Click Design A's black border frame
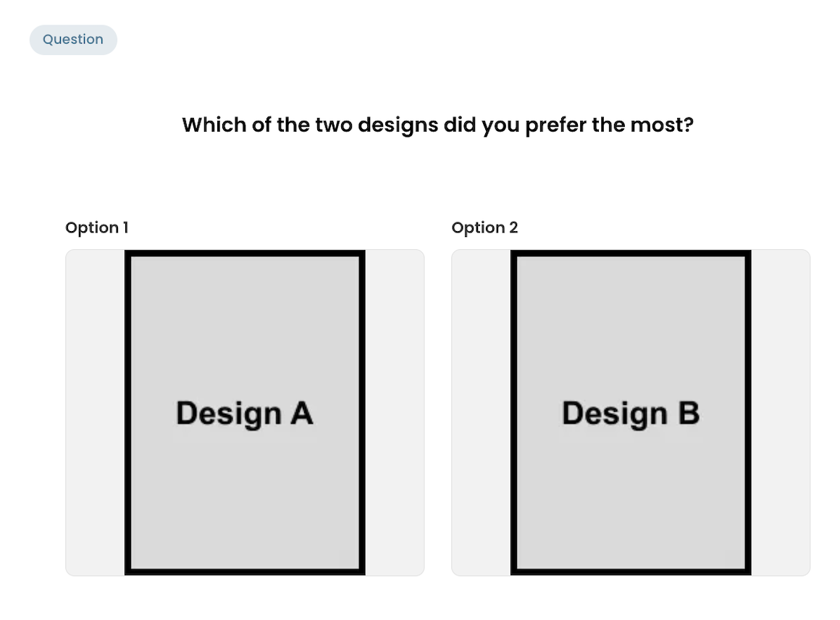This screenshot has height=620, width=840. coord(127,413)
